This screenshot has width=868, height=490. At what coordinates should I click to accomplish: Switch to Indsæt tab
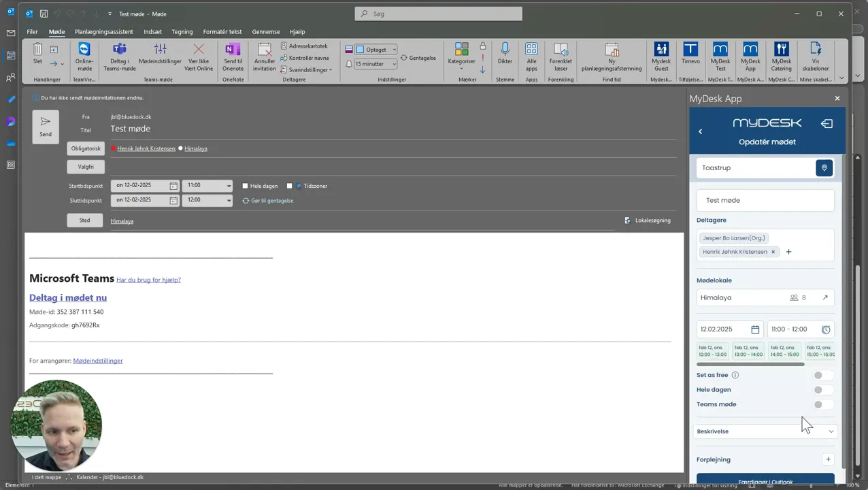tap(152, 31)
